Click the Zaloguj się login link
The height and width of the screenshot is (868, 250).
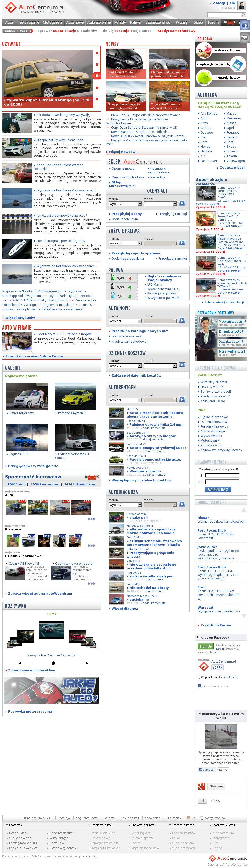(x=224, y=3)
